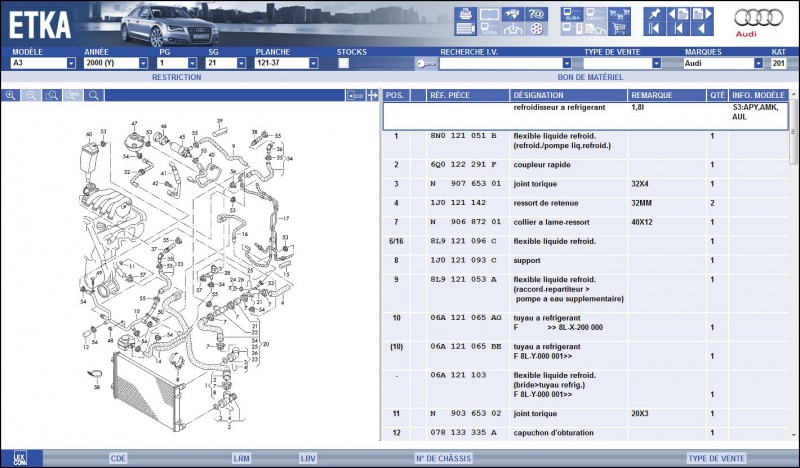800x468 pixels.
Task: Toggle the STOCKS checkbox
Action: click(x=344, y=63)
